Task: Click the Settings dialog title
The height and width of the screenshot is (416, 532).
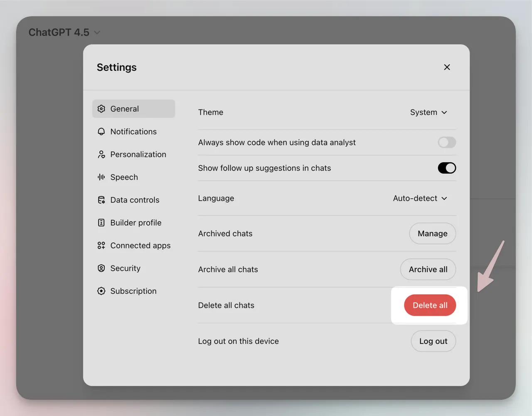Action: [117, 67]
